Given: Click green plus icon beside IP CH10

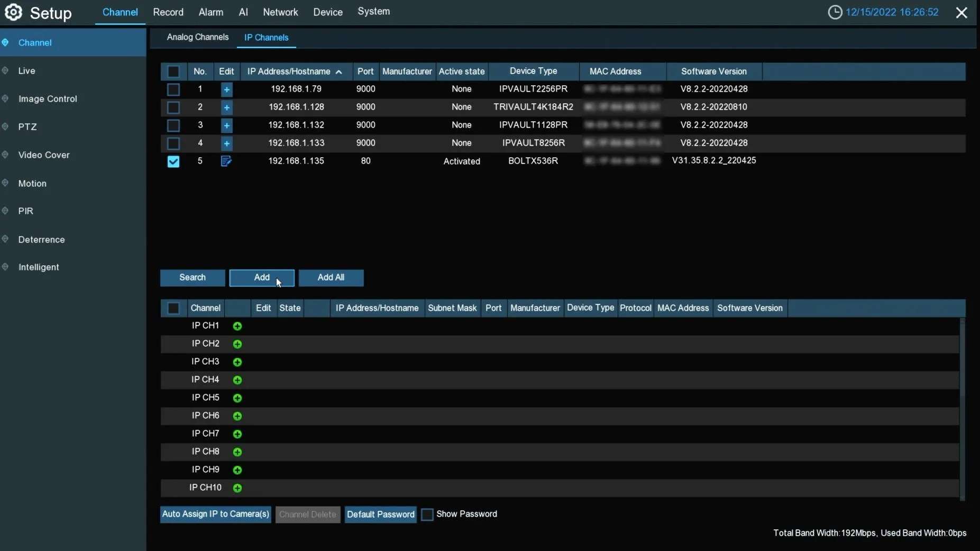Looking at the screenshot, I should pos(237,488).
